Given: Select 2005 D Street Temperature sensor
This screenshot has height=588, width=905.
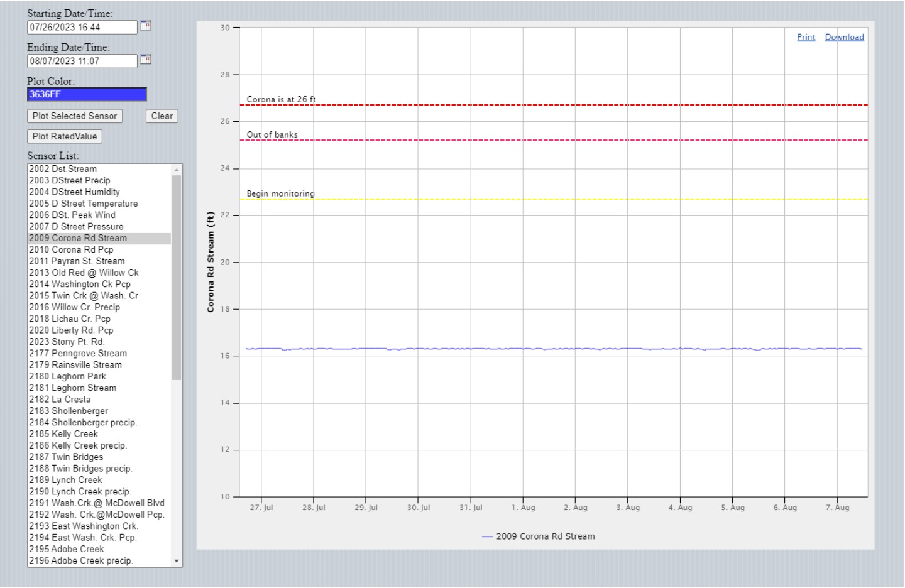Looking at the screenshot, I should point(83,204).
